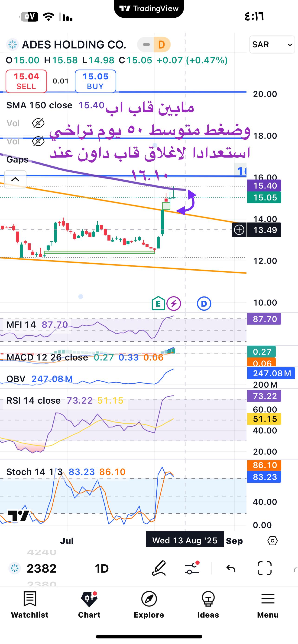Tap the Jul label on time axis
The height and width of the screenshot is (644, 298).
click(67, 541)
